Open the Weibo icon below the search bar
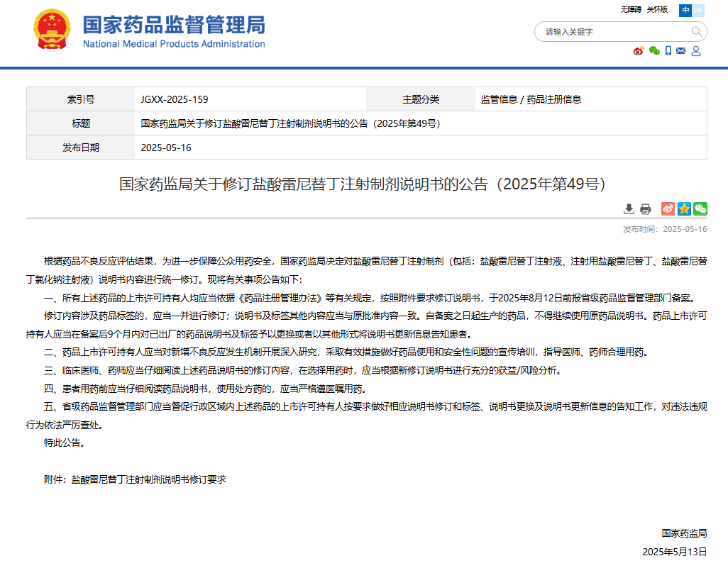Viewport: 728px width, 573px height. pyautogui.click(x=639, y=51)
